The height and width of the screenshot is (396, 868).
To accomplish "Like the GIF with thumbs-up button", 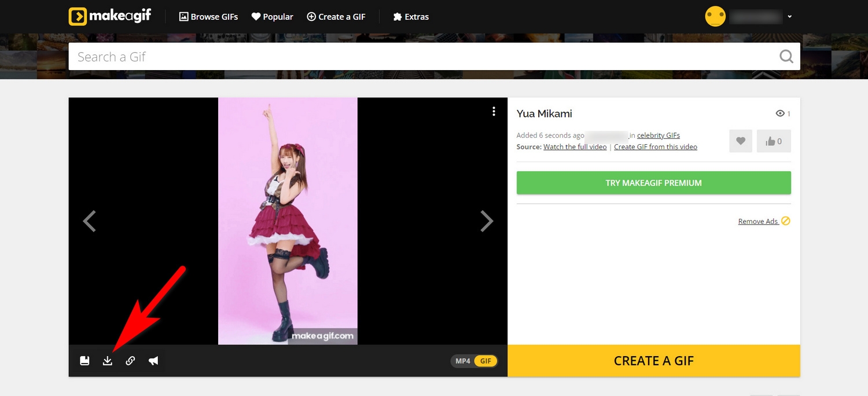I will [774, 141].
